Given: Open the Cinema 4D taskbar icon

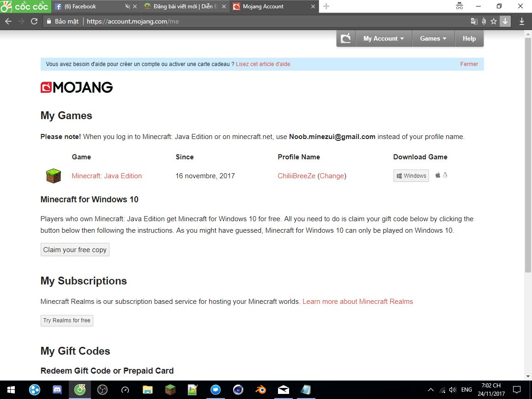Looking at the screenshot, I should click(x=238, y=390).
